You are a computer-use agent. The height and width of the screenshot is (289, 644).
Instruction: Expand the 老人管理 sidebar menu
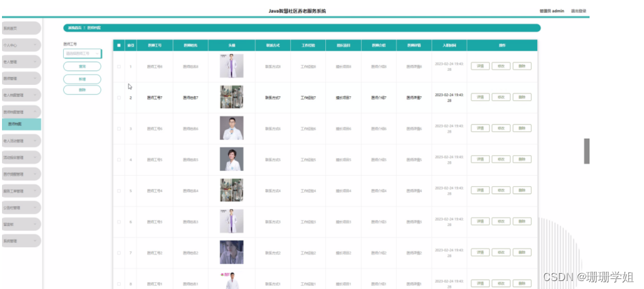tap(21, 62)
